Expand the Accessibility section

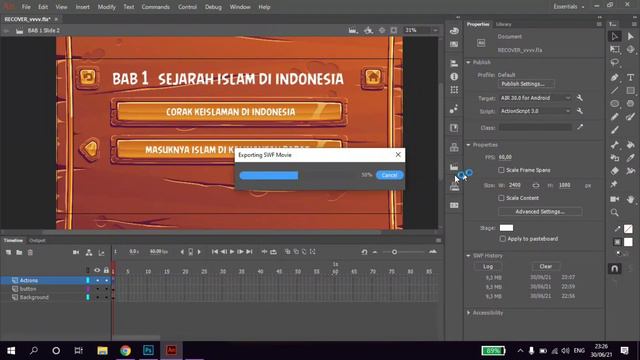[469, 313]
